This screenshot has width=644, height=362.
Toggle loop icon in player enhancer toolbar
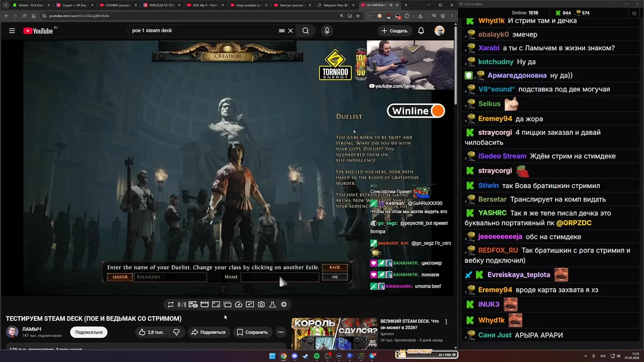click(171, 304)
